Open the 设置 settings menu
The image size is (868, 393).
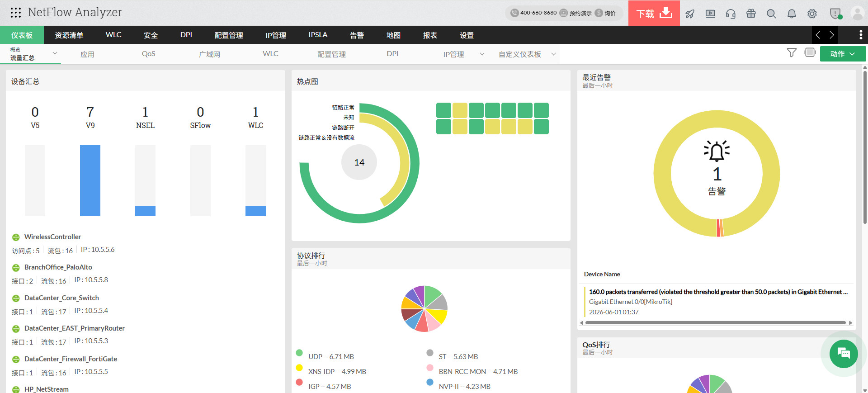[467, 35]
